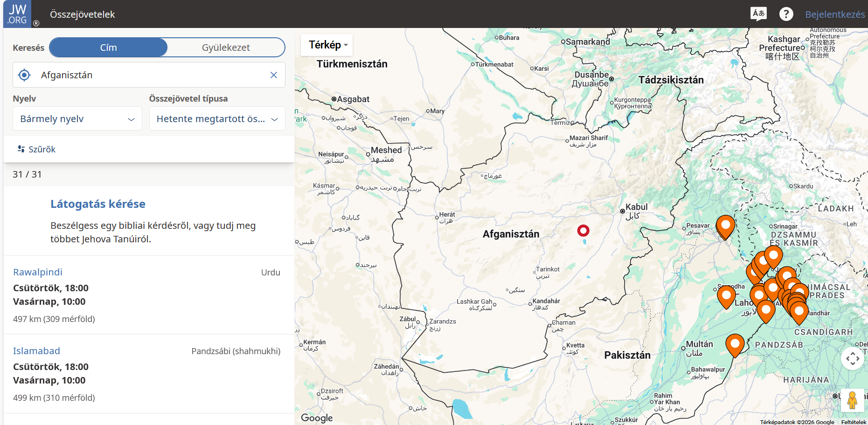Click into the Afganisztán address field
Image resolution: width=868 pixels, height=425 pixels.
click(149, 75)
